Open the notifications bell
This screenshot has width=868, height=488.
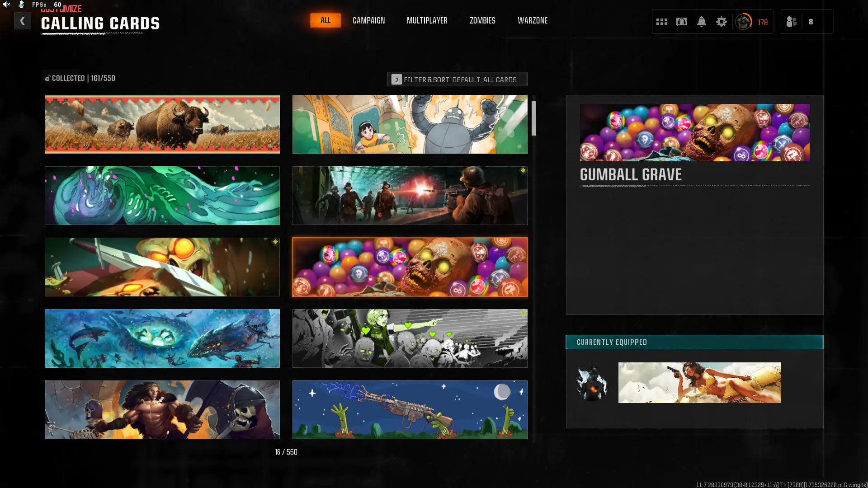tap(701, 22)
